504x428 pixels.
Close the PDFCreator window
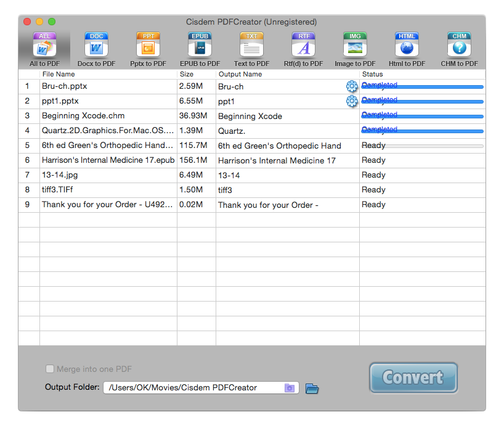(x=27, y=22)
